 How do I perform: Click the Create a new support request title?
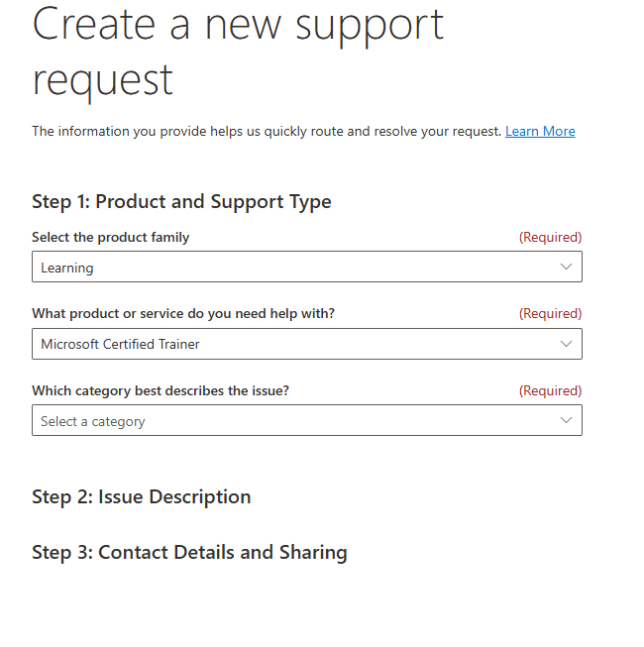[x=238, y=53]
